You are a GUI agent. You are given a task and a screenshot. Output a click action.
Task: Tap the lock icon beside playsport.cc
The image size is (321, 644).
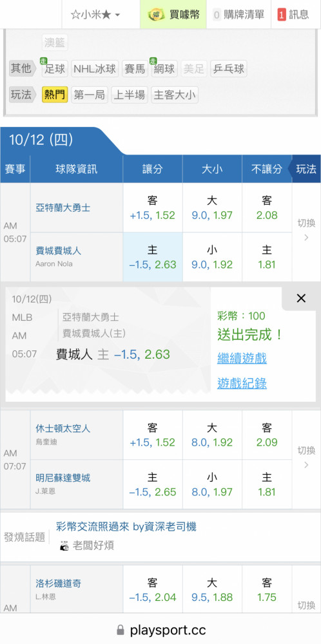point(121,630)
